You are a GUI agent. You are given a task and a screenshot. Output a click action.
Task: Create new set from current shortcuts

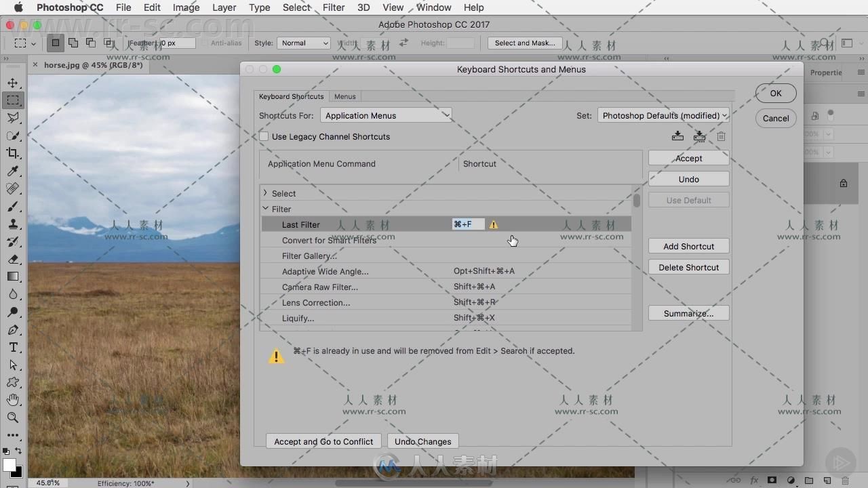(699, 136)
